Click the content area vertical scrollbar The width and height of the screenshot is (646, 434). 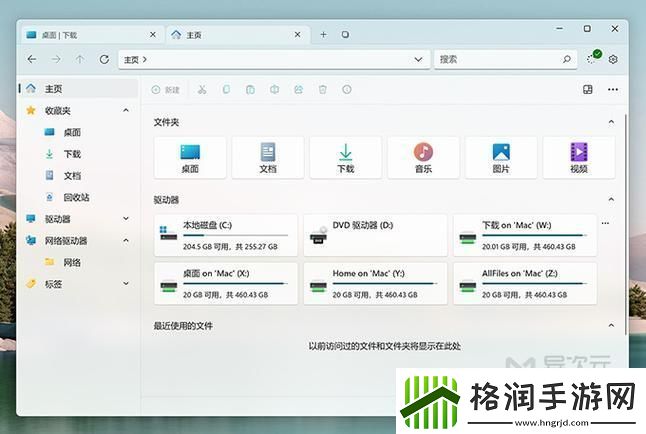626,225
